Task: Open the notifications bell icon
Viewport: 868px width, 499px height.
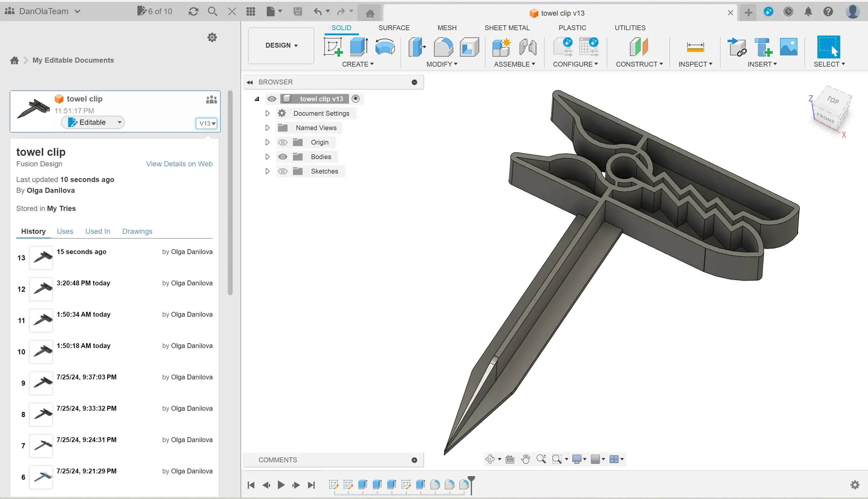Action: [808, 12]
